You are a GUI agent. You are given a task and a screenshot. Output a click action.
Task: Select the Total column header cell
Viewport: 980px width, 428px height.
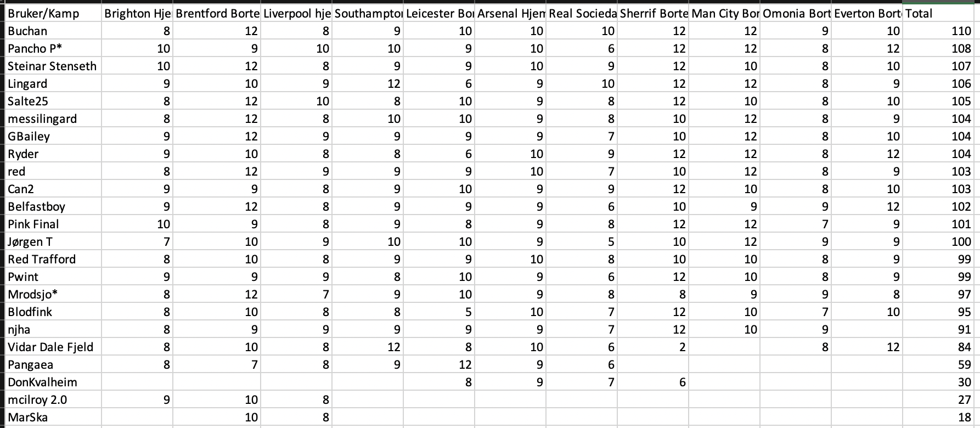click(x=938, y=13)
